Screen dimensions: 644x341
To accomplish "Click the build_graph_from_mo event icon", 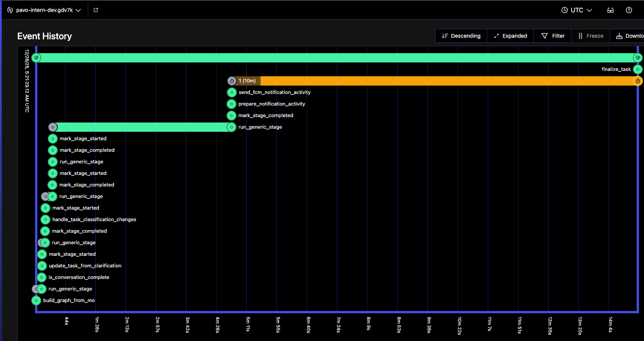I will coord(36,301).
